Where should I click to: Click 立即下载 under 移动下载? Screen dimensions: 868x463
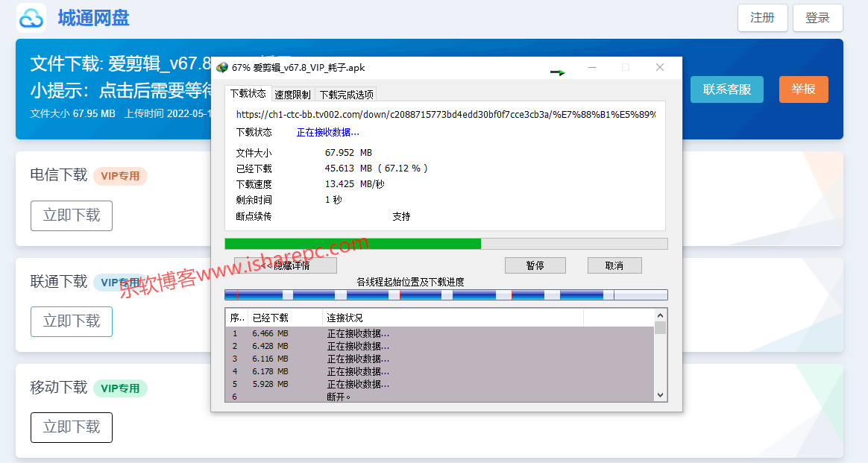coord(72,428)
